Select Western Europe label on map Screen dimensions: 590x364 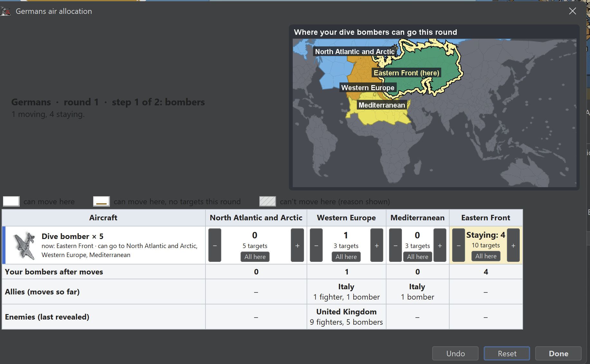coord(368,88)
